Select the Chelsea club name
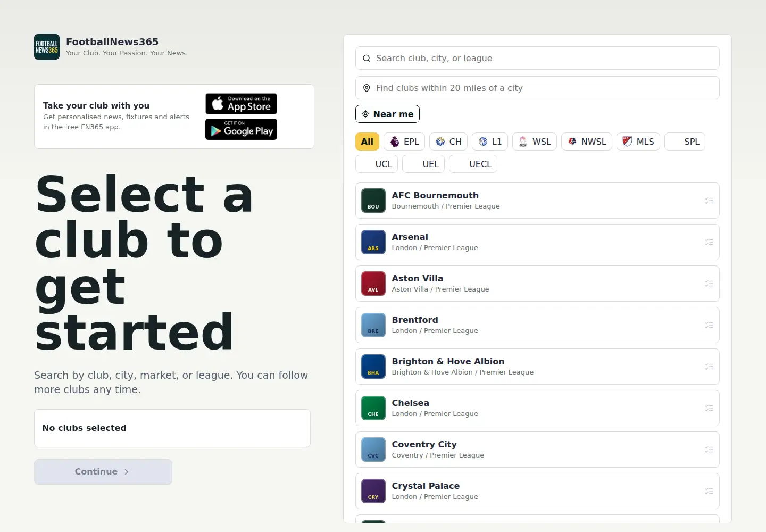 pos(410,403)
